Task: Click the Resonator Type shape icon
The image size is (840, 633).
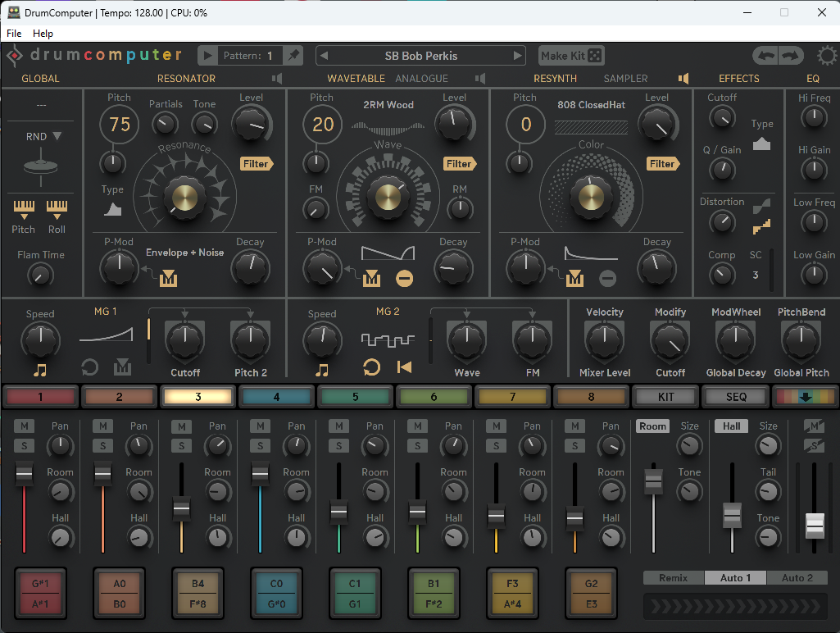Action: (112, 209)
